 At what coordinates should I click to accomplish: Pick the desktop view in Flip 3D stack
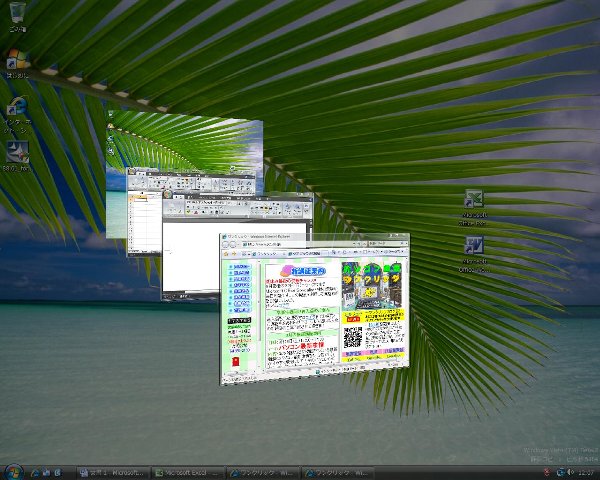(184, 140)
